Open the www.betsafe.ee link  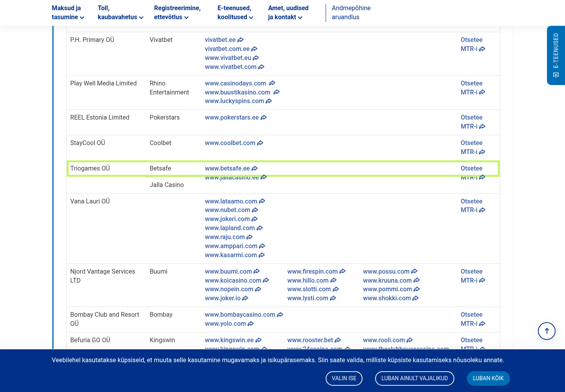(x=231, y=169)
